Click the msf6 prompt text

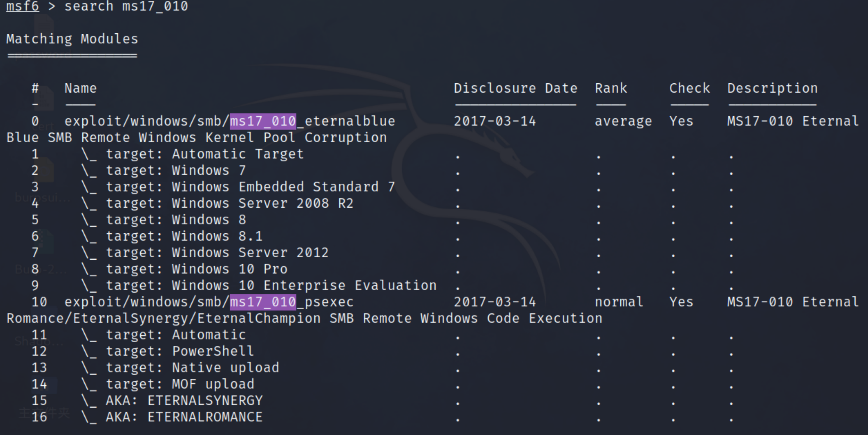23,6
